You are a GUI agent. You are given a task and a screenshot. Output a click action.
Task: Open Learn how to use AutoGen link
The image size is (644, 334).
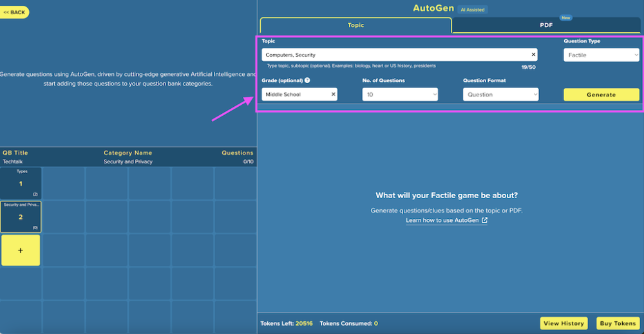coord(442,220)
